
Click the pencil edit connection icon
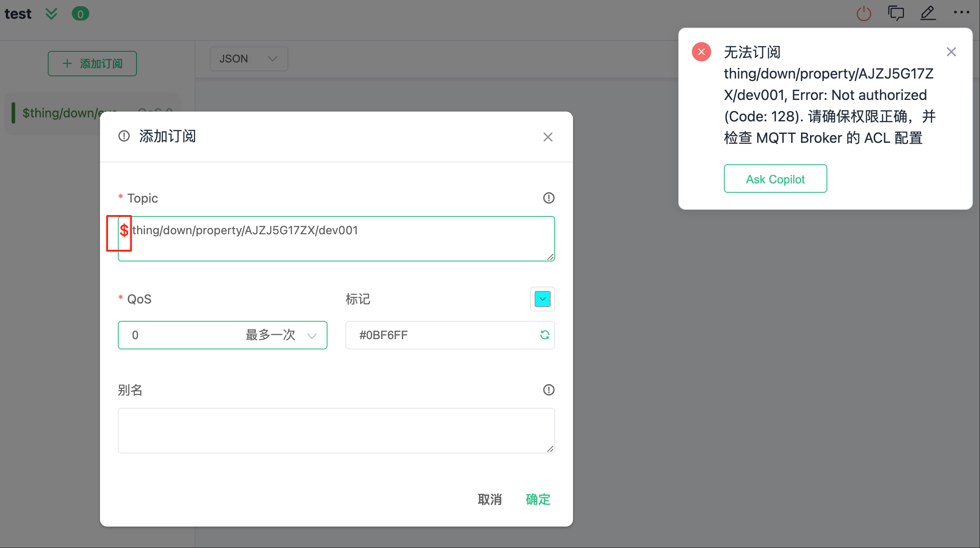pos(928,13)
